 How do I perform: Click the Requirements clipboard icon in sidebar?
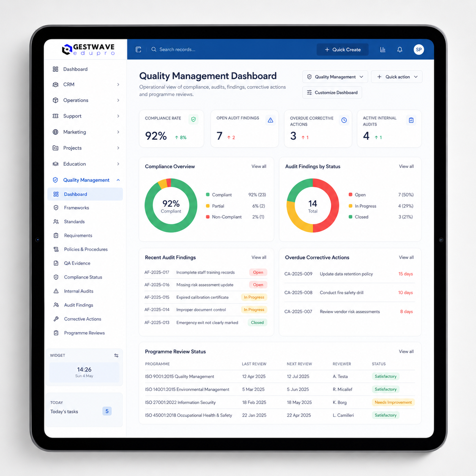(x=56, y=235)
